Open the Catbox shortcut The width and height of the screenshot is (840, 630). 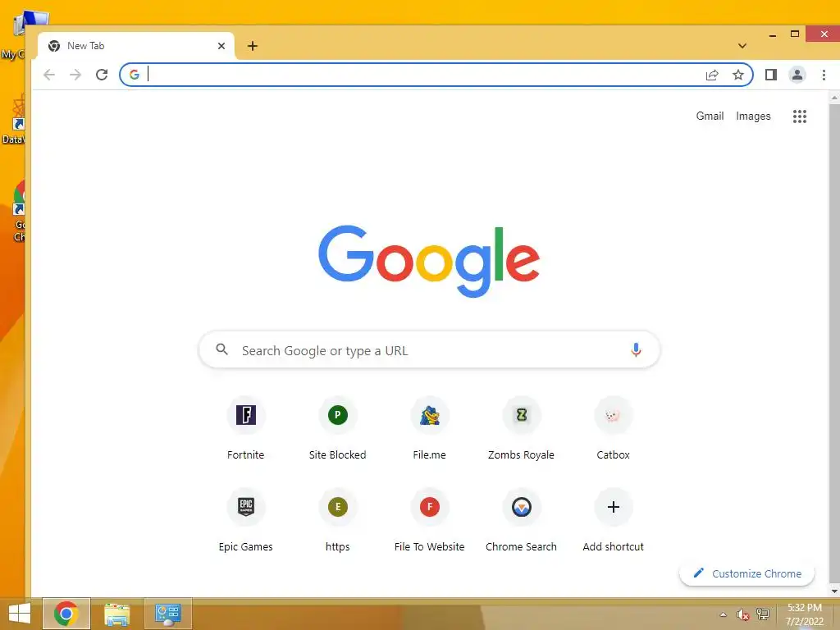click(x=614, y=428)
